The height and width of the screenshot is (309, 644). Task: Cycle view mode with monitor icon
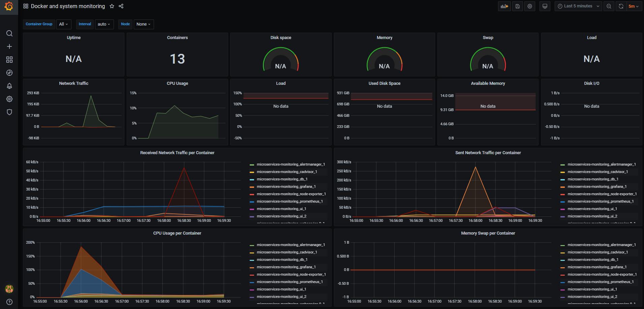(x=545, y=6)
